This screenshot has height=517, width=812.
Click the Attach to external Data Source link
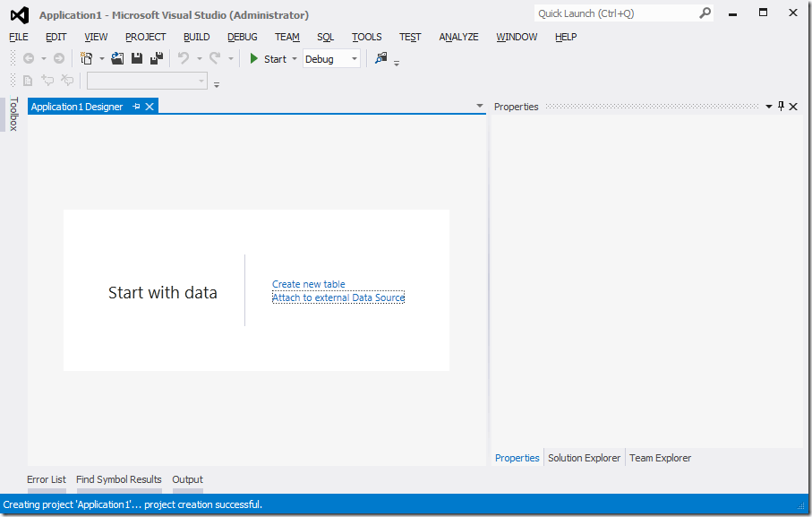[338, 297]
